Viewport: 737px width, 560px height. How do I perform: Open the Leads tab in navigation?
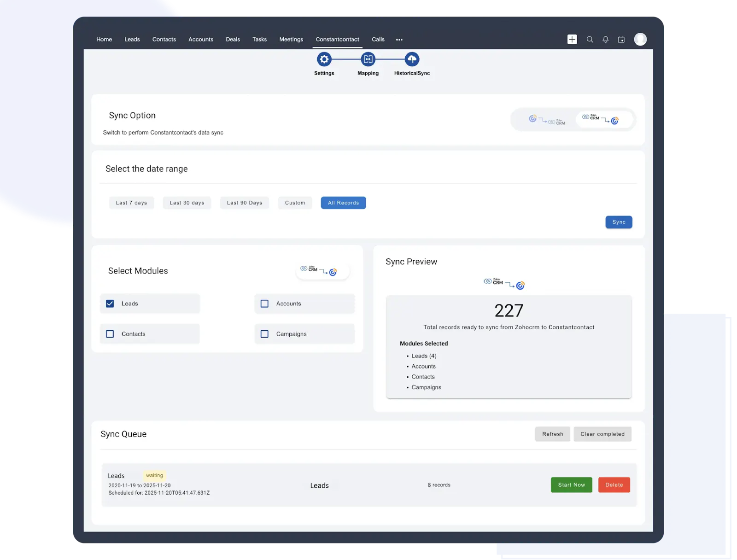click(132, 39)
